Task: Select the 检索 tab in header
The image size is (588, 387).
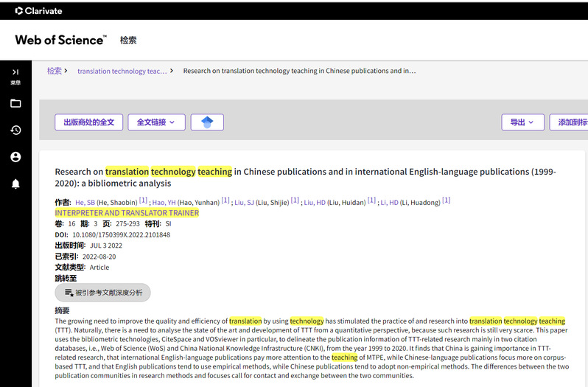Action: [128, 41]
